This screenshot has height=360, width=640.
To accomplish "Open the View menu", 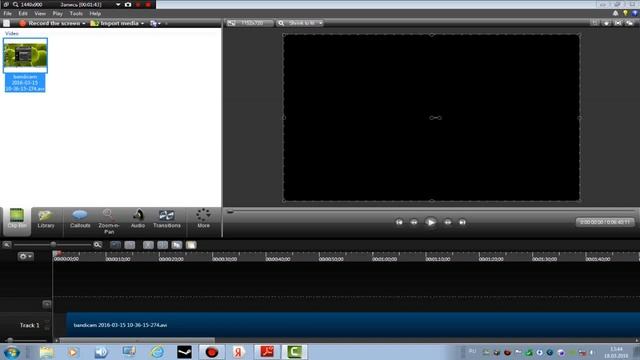I will [x=40, y=13].
